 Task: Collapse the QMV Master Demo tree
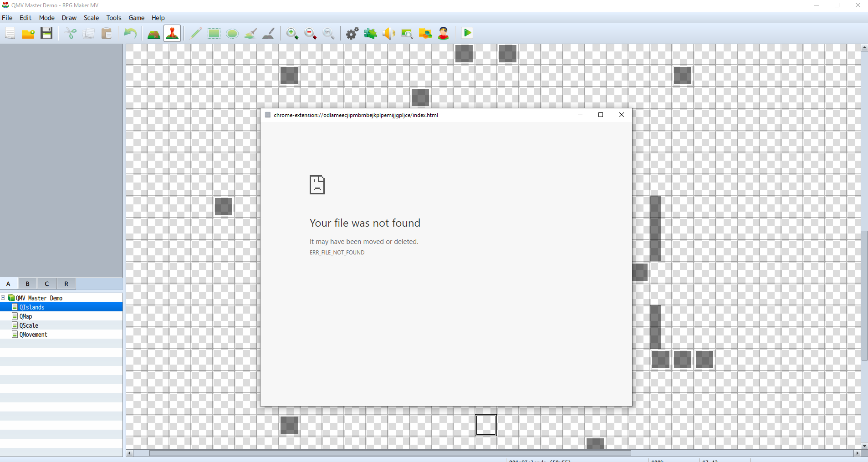(3, 298)
